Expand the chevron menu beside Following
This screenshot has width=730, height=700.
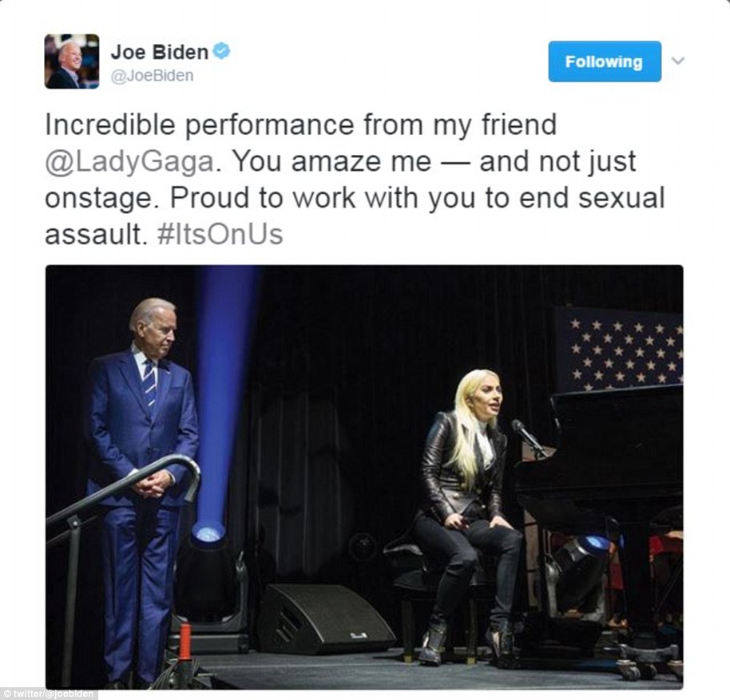pyautogui.click(x=678, y=61)
